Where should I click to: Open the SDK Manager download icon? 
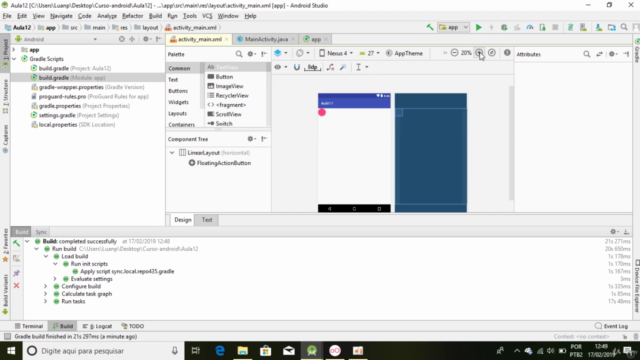[598, 27]
